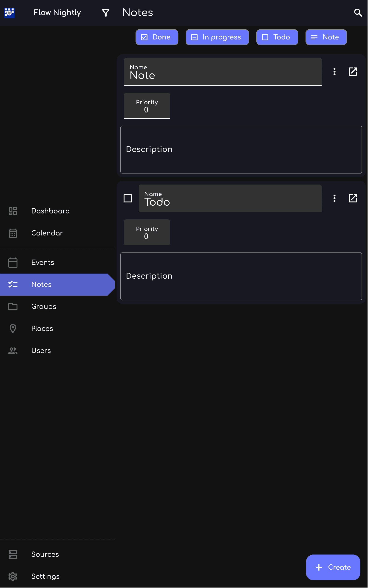Navigate to Calendar in sidebar

pyautogui.click(x=47, y=233)
